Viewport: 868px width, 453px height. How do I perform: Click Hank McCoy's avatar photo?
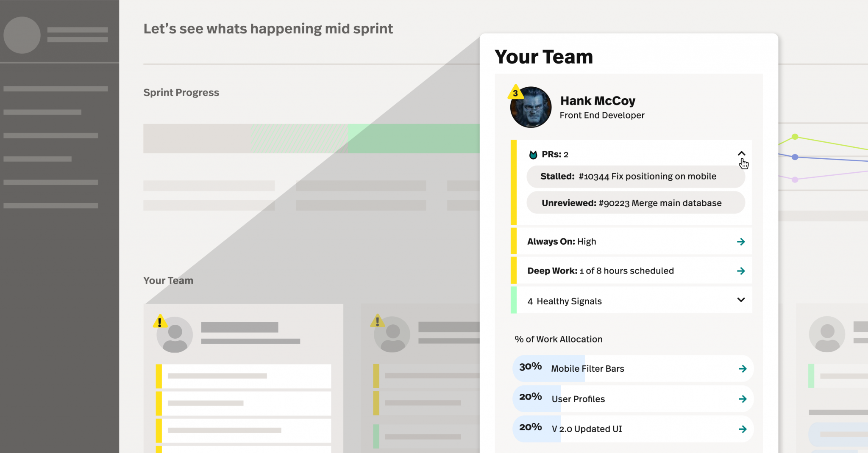coord(531,107)
